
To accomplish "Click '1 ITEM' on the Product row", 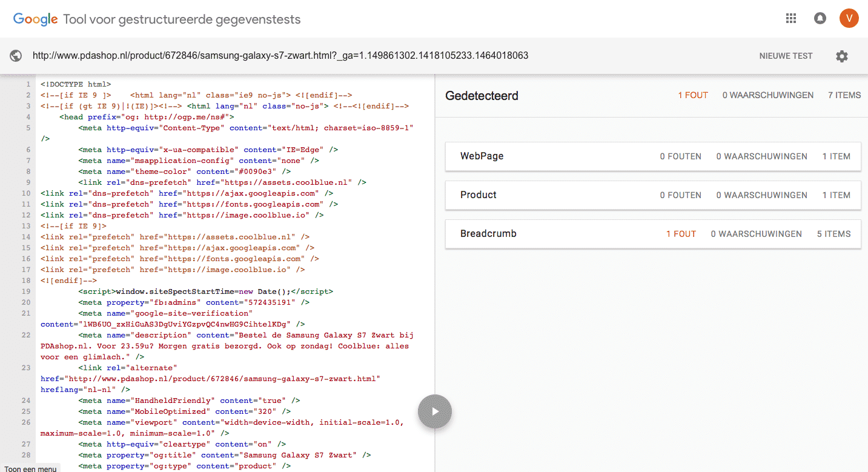I will 837,195.
